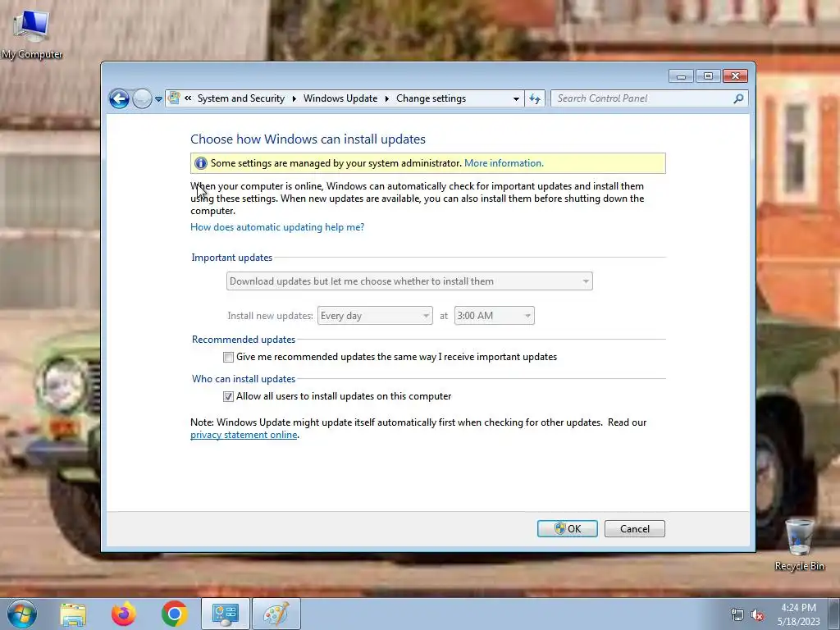Viewport: 840px width, 630px height.
Task: Open the recent pages dropdown arrow
Action: tap(158, 99)
